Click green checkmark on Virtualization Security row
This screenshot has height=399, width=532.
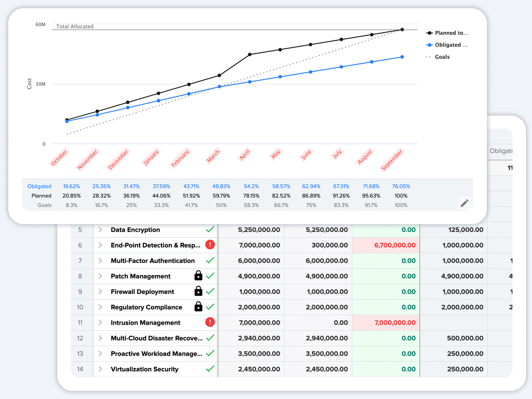210,369
